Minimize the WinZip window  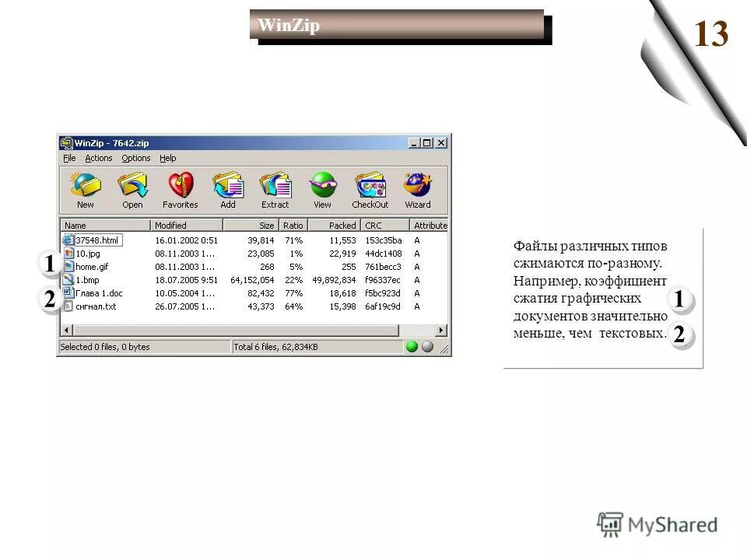(x=414, y=143)
